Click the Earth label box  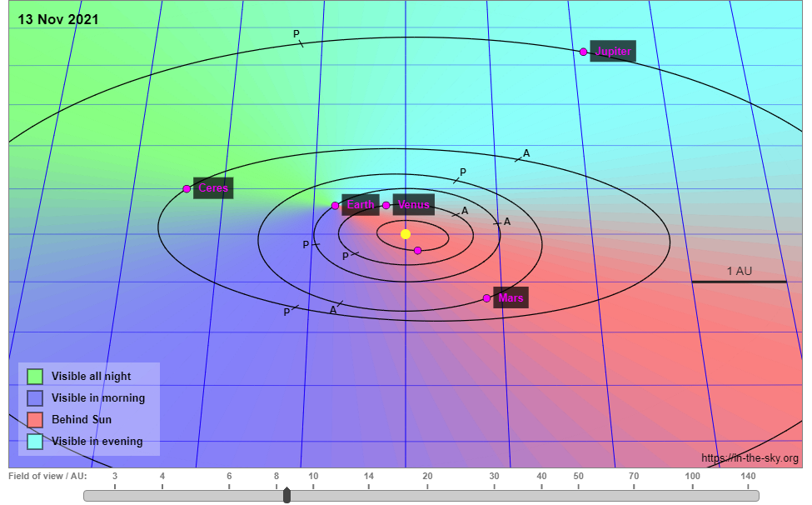(x=361, y=205)
